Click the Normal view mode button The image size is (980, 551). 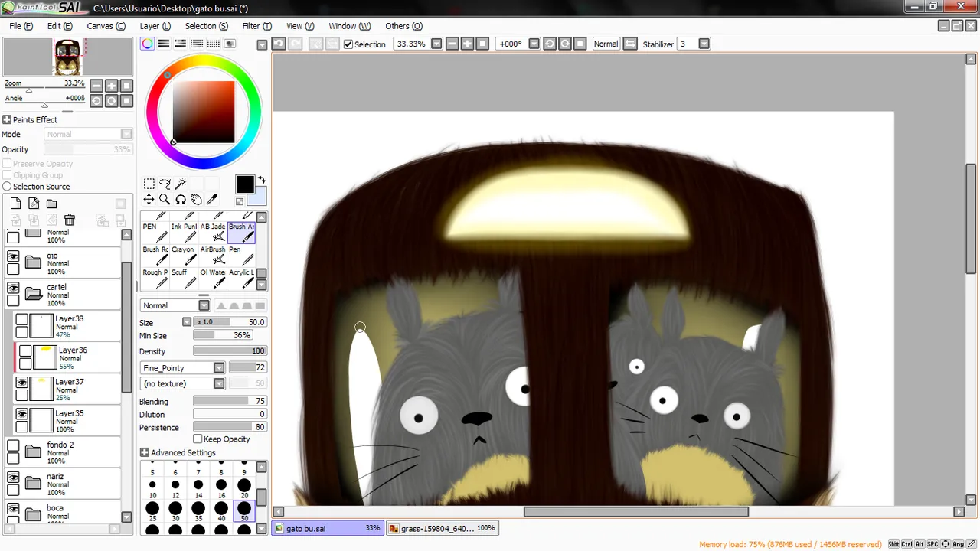coord(606,44)
